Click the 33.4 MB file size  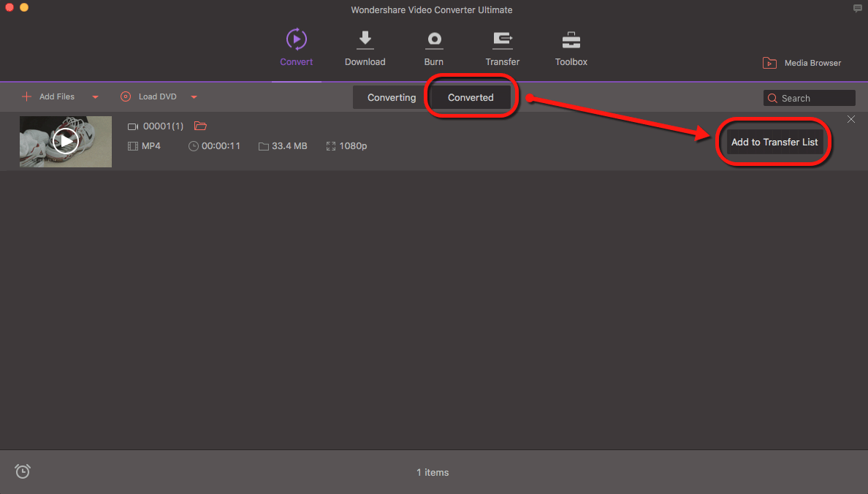[x=289, y=146]
